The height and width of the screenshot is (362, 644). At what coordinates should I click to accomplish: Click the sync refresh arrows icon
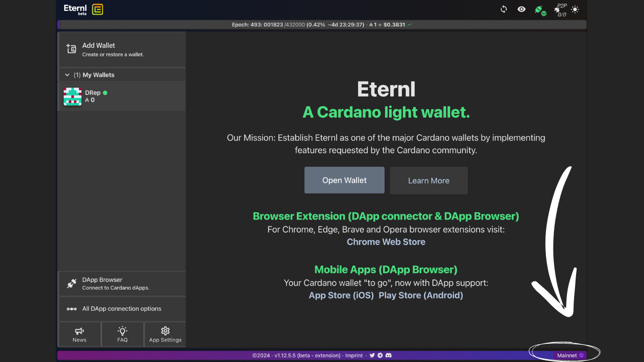tap(504, 9)
